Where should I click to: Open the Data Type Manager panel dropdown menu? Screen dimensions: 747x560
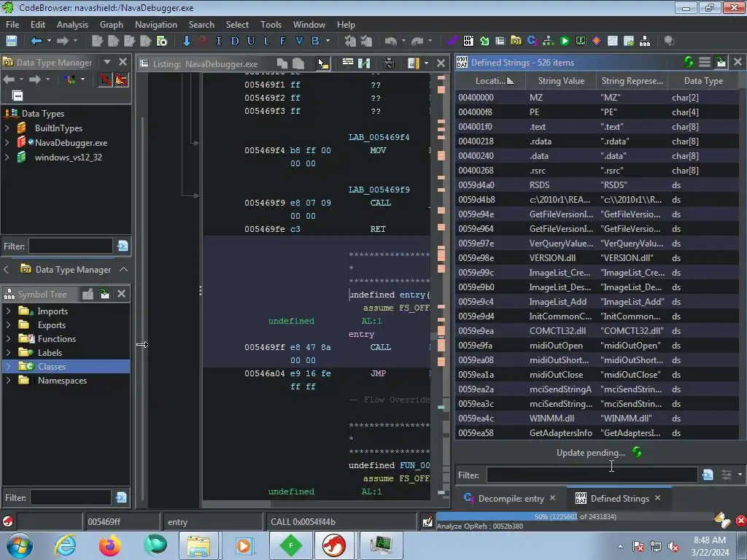click(x=107, y=62)
